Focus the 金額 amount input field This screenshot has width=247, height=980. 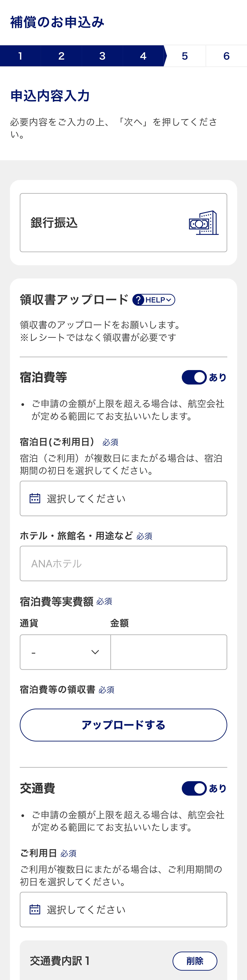pos(169,652)
